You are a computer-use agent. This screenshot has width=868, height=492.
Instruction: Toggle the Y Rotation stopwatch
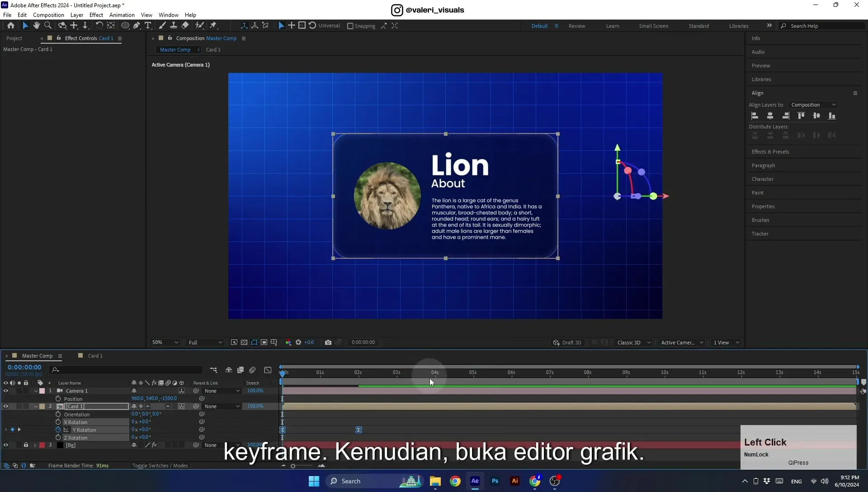pyautogui.click(x=58, y=430)
